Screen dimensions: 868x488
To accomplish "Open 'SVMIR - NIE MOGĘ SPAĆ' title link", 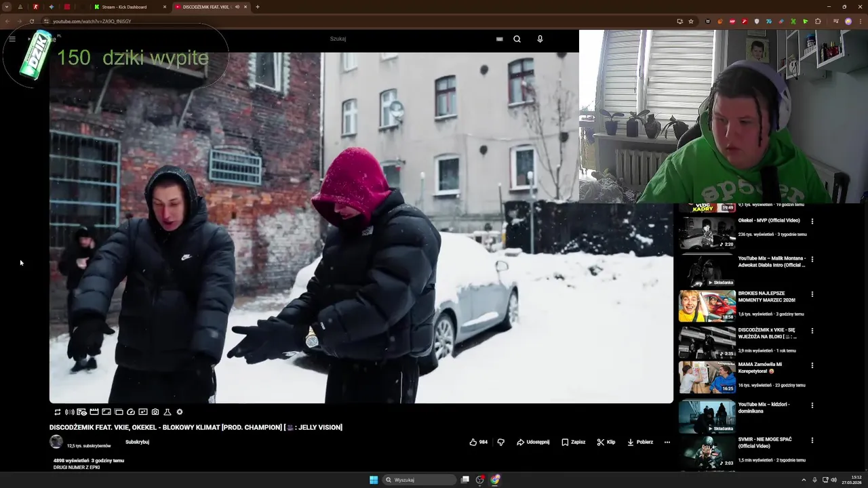I will click(x=765, y=443).
